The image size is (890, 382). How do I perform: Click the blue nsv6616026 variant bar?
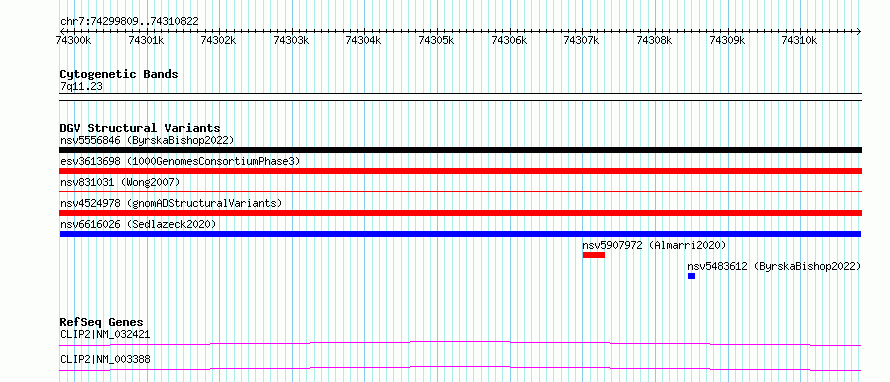click(x=460, y=234)
